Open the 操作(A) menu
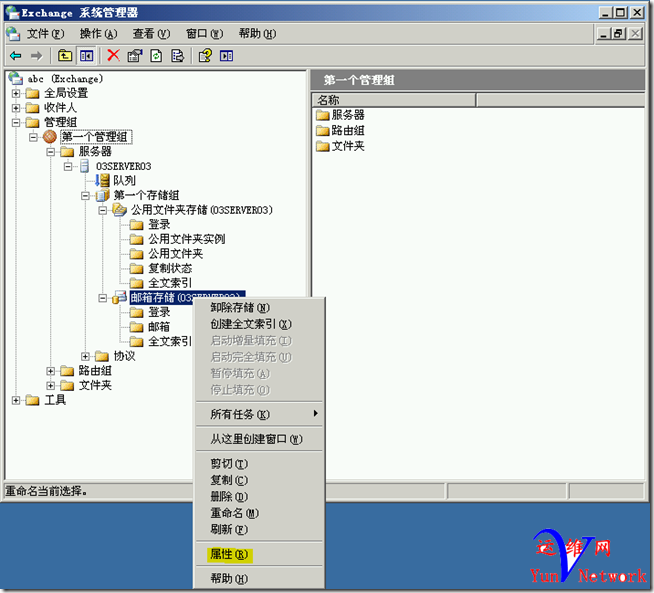The height and width of the screenshot is (593, 654). tap(98, 33)
